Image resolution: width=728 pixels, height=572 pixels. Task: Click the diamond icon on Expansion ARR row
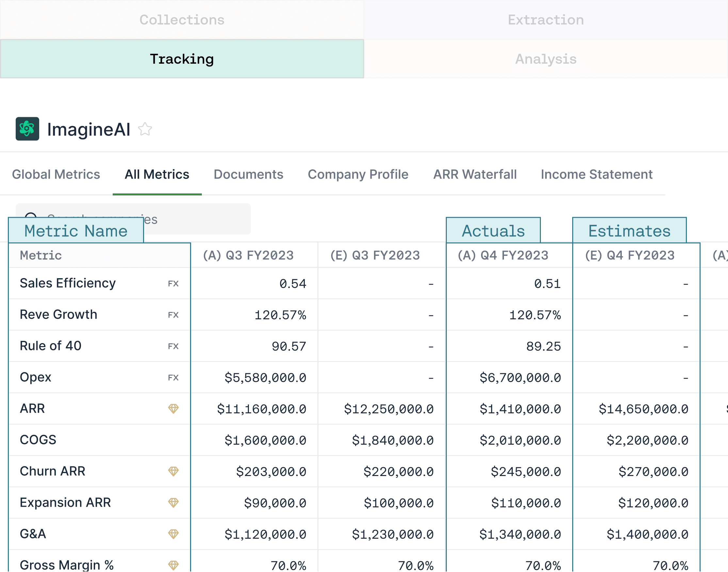point(173,503)
